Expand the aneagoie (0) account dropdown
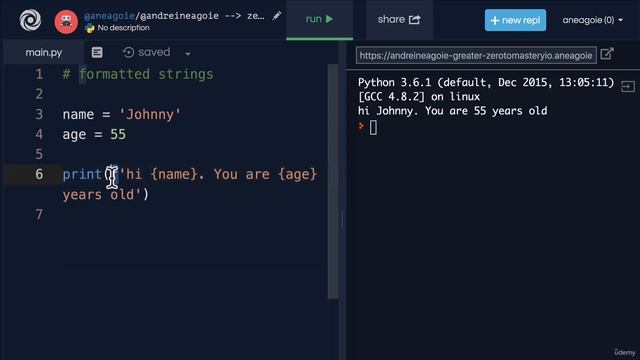Screen dimensions: 640x360 click(x=592, y=20)
